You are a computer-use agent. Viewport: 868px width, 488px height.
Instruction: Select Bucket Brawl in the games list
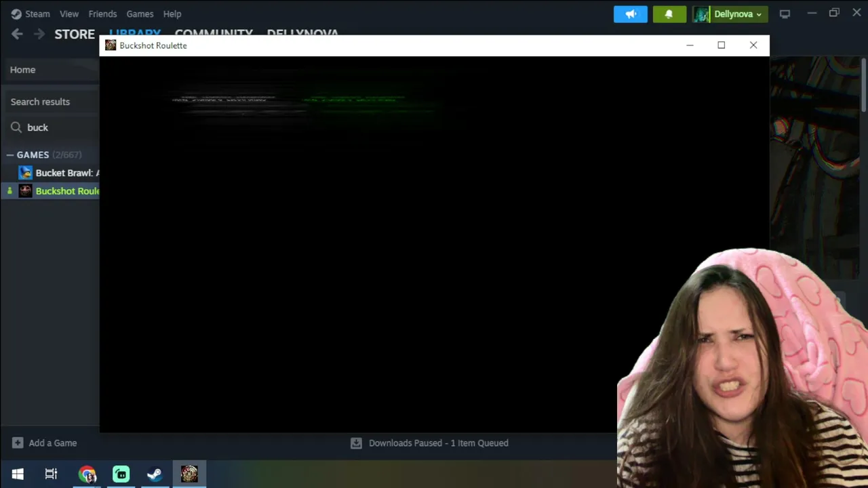pyautogui.click(x=59, y=173)
